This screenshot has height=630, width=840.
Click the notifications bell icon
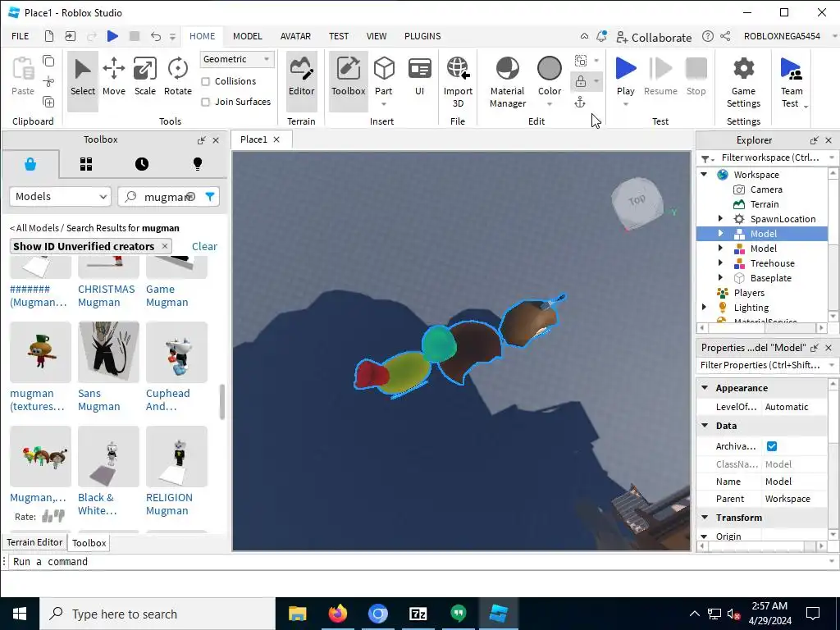point(601,36)
